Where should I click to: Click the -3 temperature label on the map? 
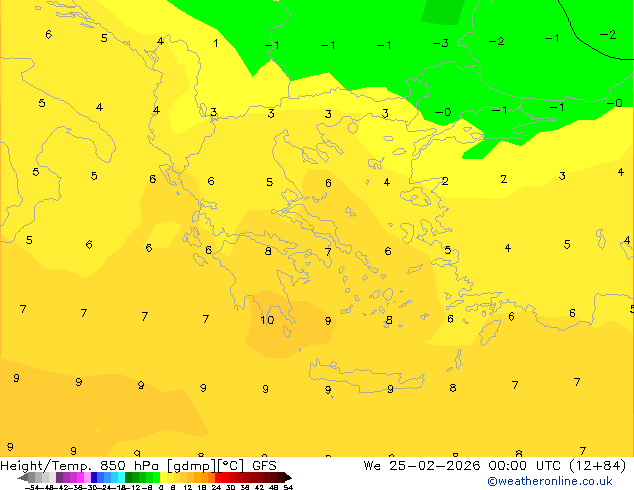pyautogui.click(x=441, y=43)
